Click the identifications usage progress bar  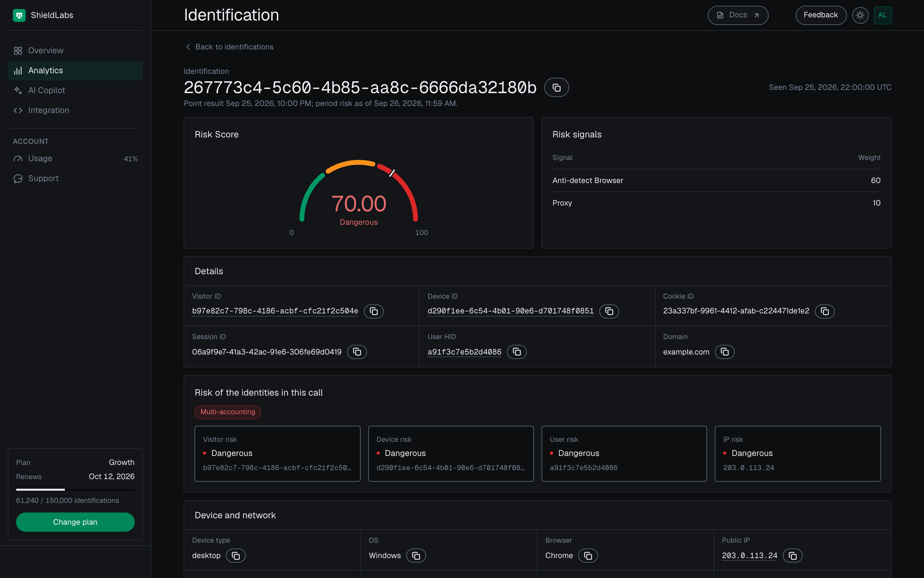[x=75, y=489]
